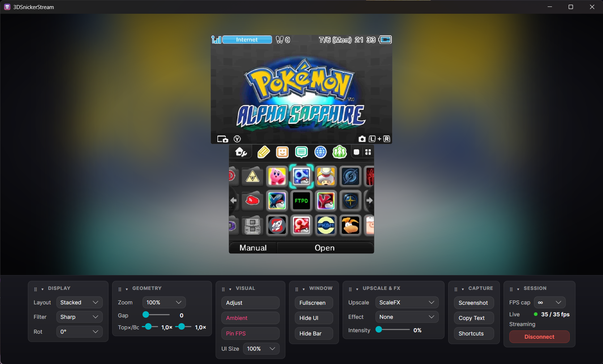
Task: Click the Internet connection status bar
Action: pos(247,40)
